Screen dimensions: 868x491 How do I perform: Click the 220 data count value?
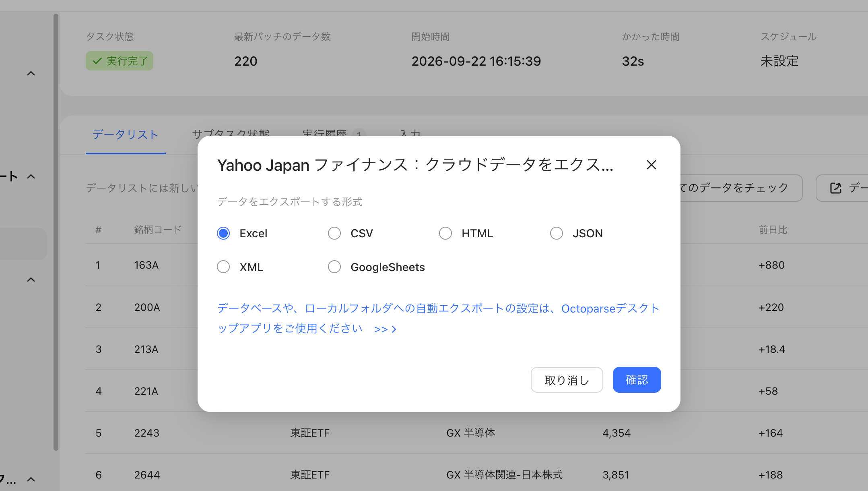(x=246, y=61)
